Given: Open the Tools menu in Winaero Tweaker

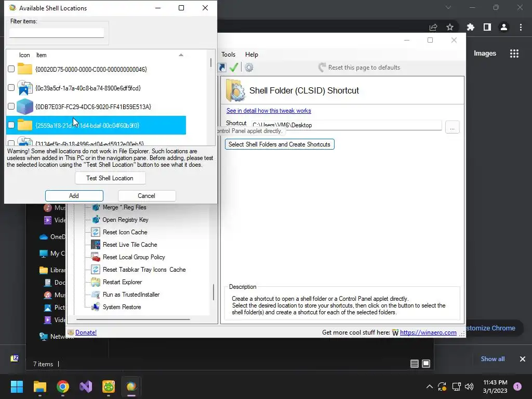Looking at the screenshot, I should pyautogui.click(x=229, y=54).
